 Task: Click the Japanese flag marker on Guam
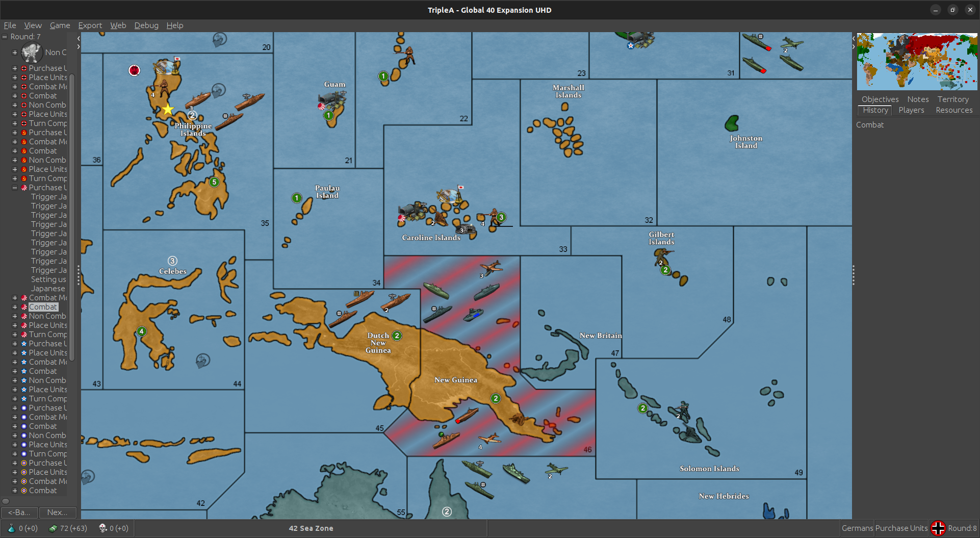(322, 107)
